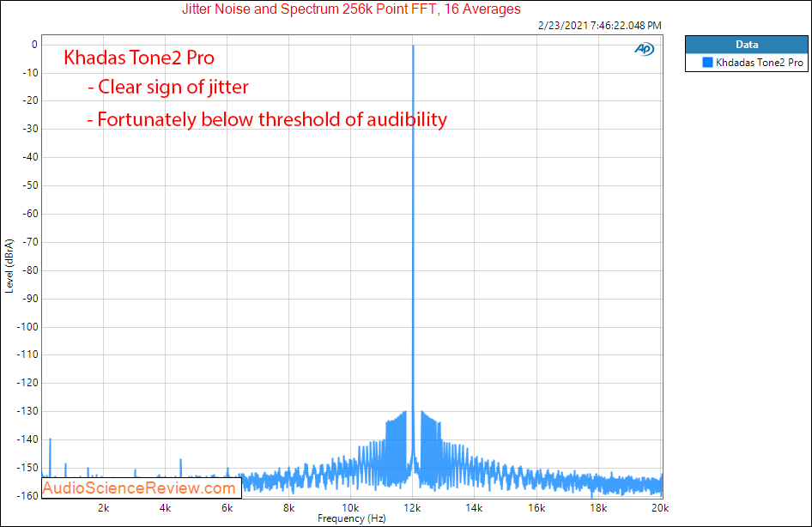The image size is (812, 527).
Task: Click the '-20' level axis tick label
Action: (30, 100)
